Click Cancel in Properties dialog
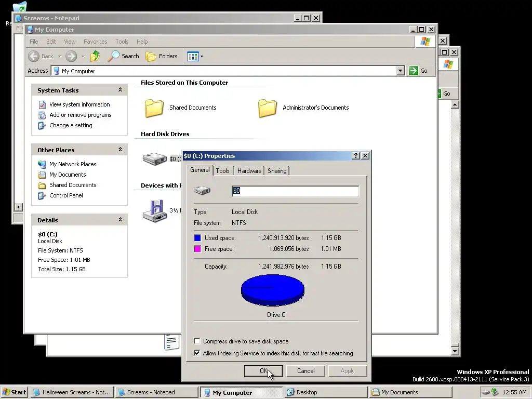The image size is (532, 399). [305, 371]
